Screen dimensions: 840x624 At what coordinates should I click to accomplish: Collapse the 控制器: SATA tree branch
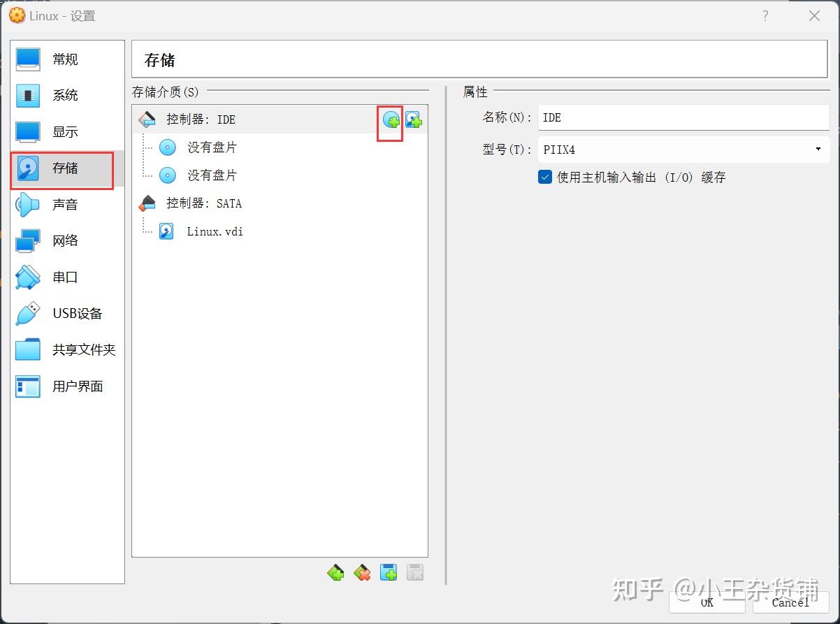147,203
